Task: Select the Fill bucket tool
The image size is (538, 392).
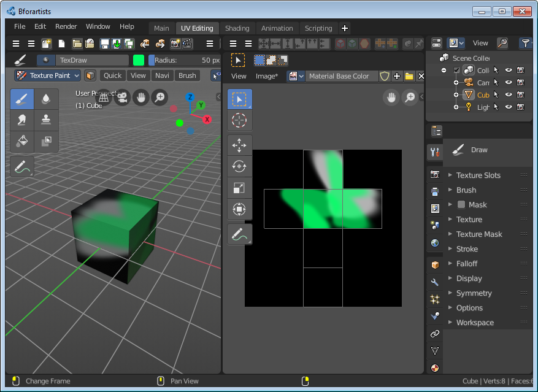Action: pos(22,142)
